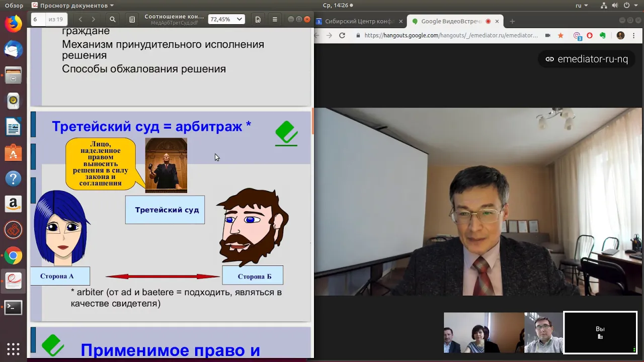Open clock Ср, 14:26 calendar

point(337,5)
